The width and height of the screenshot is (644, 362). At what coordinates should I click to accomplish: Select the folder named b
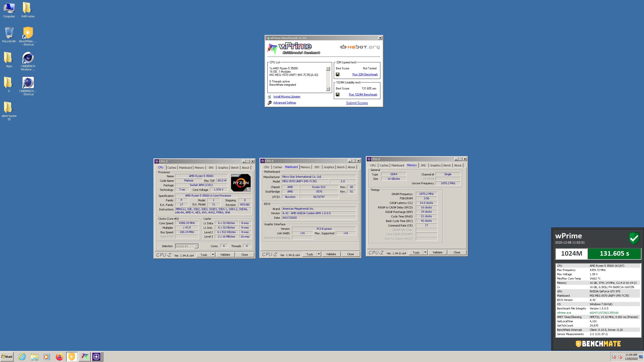[x=9, y=85]
